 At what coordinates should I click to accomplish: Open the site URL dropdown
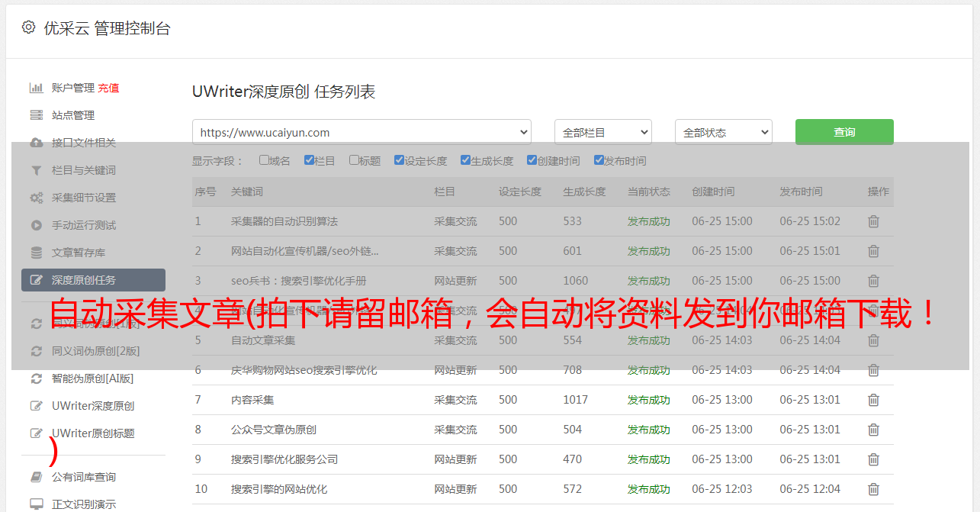361,132
